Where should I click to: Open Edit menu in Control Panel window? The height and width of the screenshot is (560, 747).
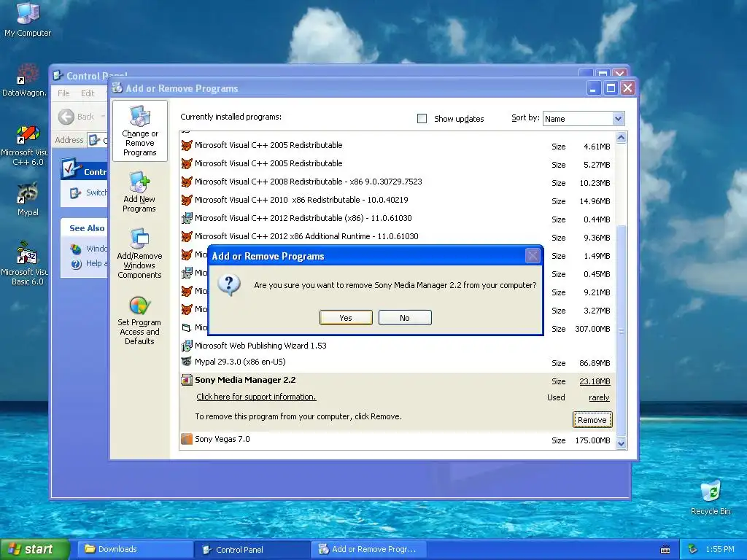click(88, 93)
